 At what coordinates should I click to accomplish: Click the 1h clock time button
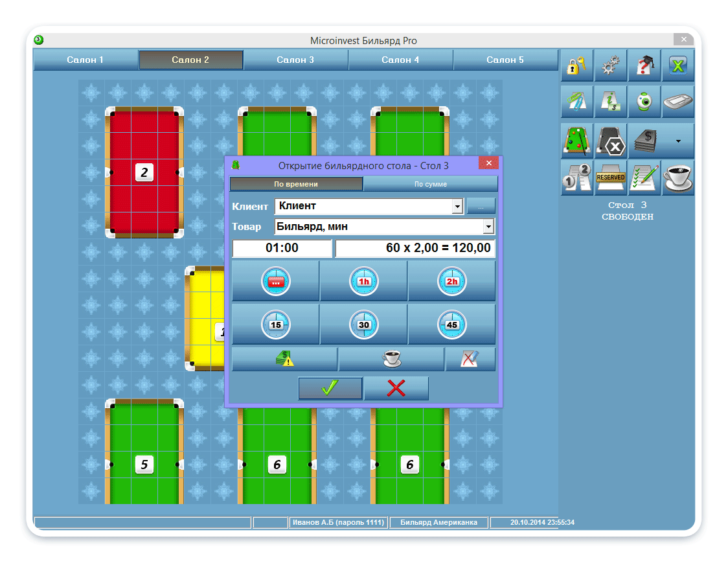363,281
